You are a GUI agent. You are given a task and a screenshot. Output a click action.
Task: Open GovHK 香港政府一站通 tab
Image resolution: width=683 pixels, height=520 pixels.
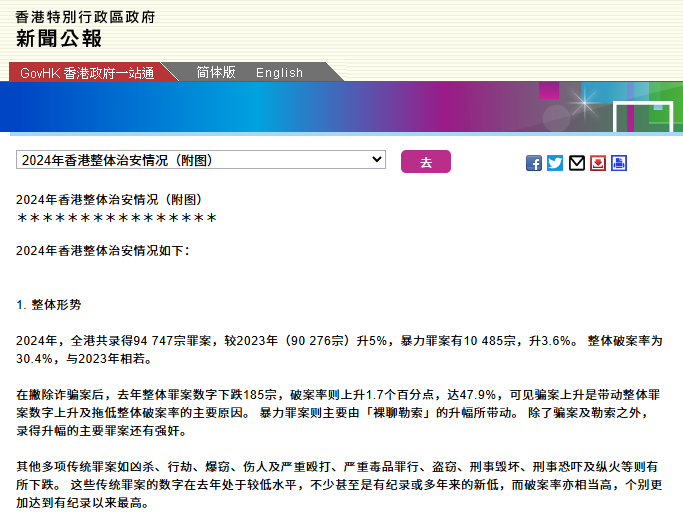point(87,73)
